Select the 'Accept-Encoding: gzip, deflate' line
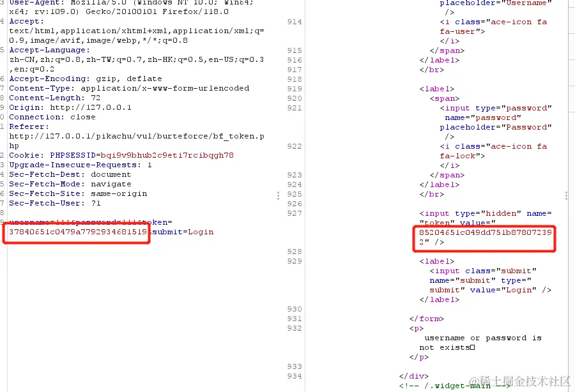The width and height of the screenshot is (575, 392). (86, 79)
